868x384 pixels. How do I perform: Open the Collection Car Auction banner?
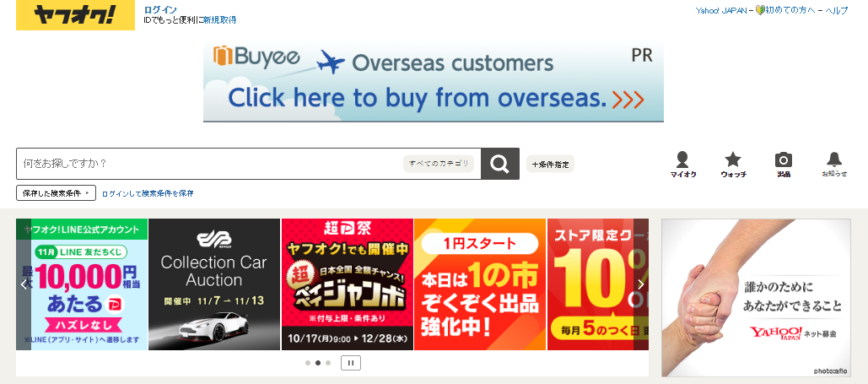tap(214, 284)
